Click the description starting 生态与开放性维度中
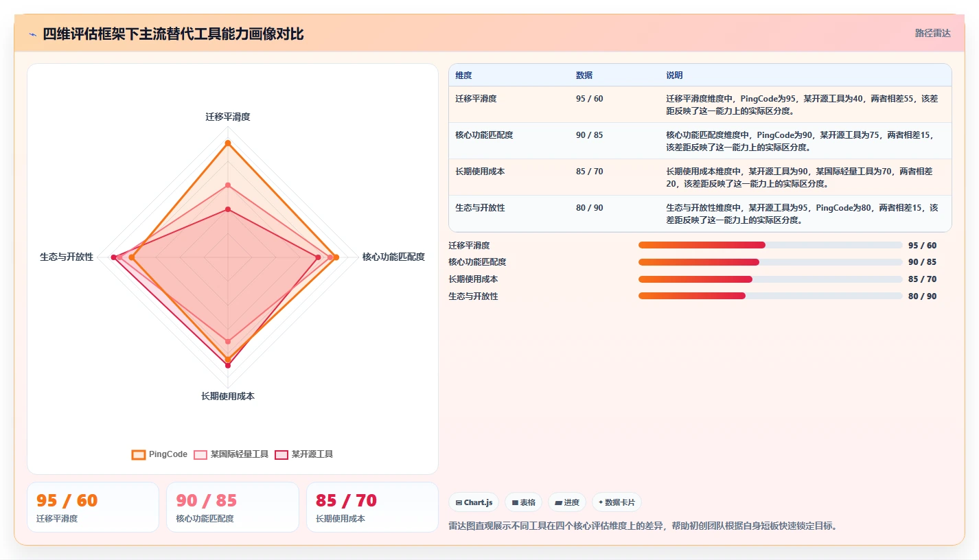979x560 pixels. [x=802, y=213]
